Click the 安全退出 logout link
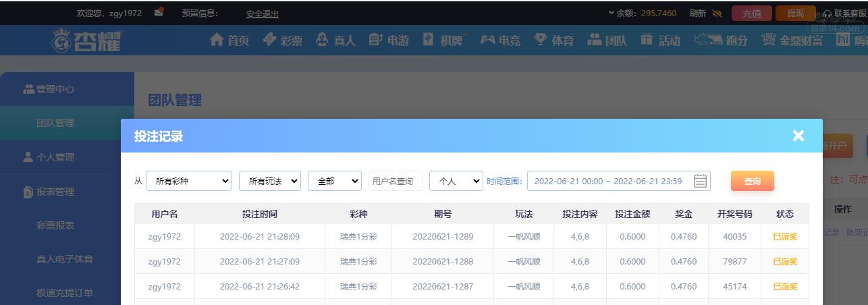The width and height of the screenshot is (868, 305). pos(263,13)
